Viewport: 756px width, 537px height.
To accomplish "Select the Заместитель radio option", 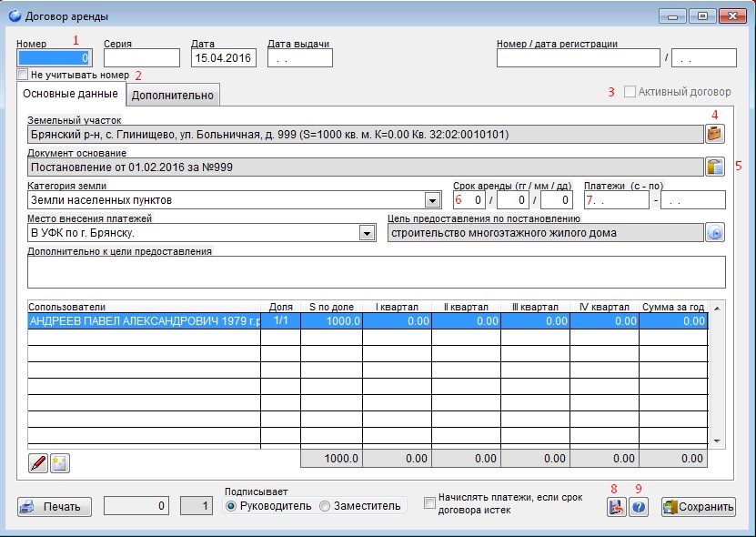I will coord(325,506).
